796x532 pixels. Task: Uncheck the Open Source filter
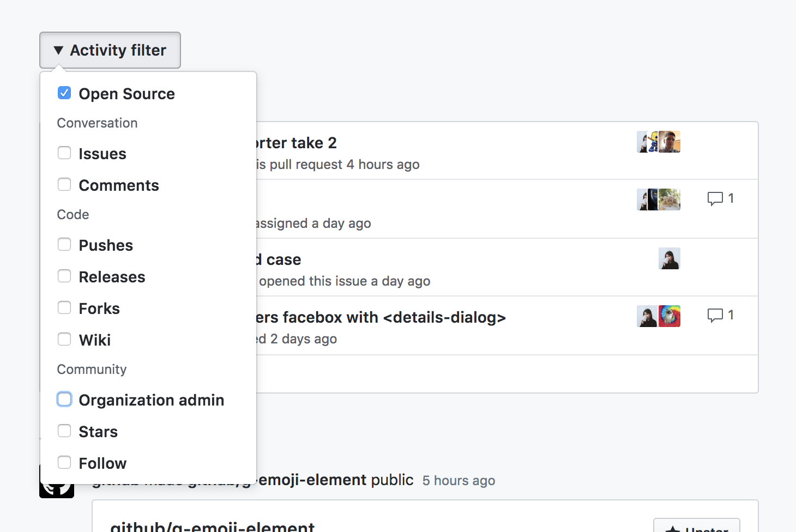click(64, 93)
